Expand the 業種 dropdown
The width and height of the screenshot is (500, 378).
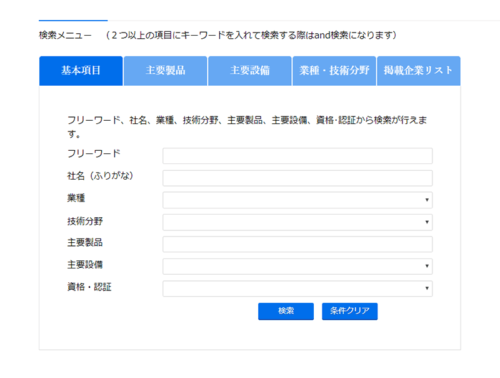298,200
